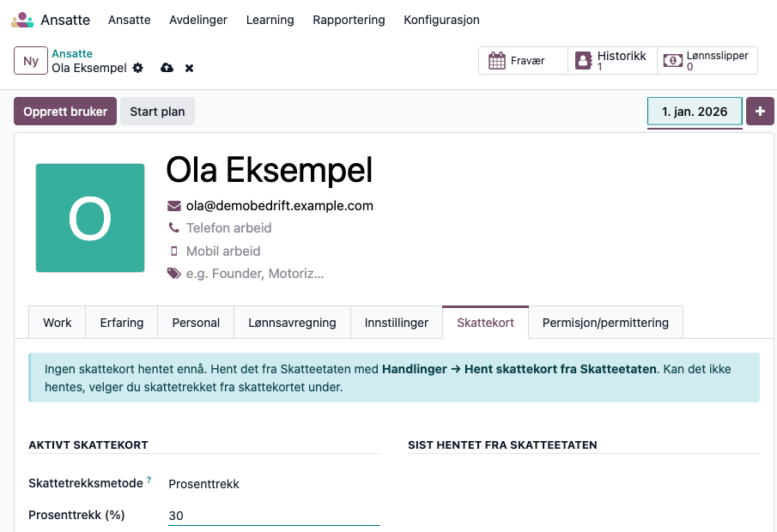Click the cloud save icon
The height and width of the screenshot is (532, 777).
point(167,68)
